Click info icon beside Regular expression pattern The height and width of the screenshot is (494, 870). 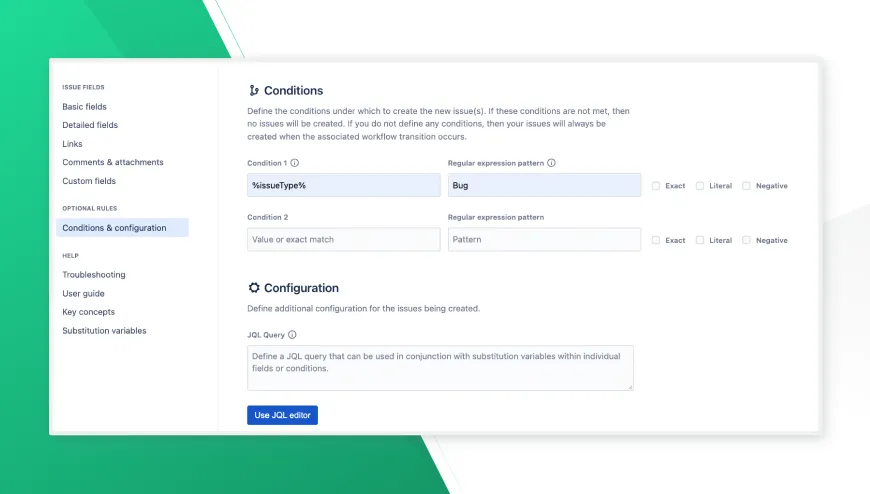[551, 163]
